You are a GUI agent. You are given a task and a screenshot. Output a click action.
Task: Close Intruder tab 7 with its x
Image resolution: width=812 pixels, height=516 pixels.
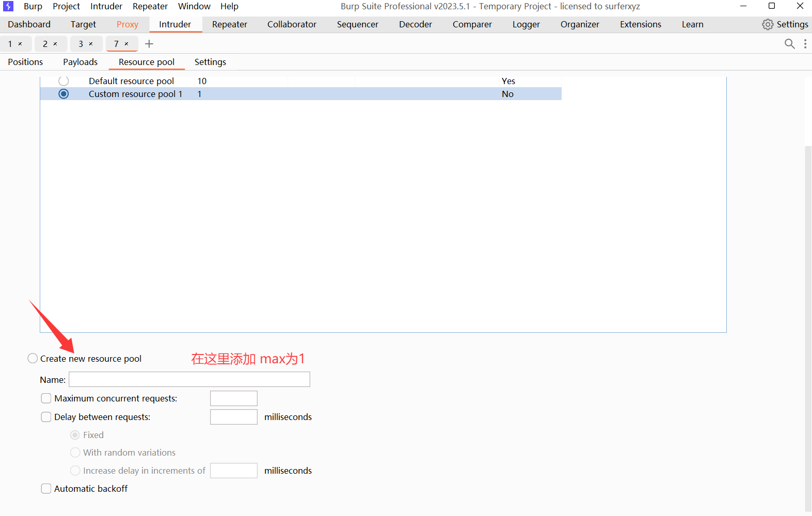click(126, 44)
